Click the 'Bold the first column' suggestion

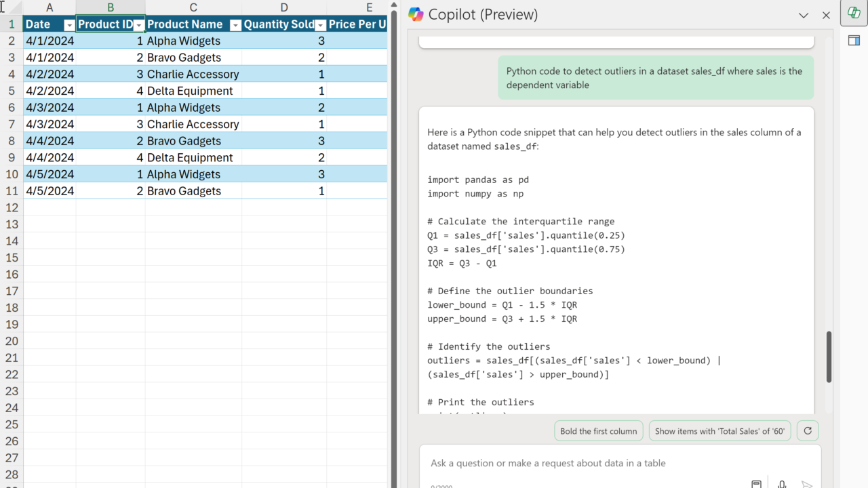tap(598, 431)
